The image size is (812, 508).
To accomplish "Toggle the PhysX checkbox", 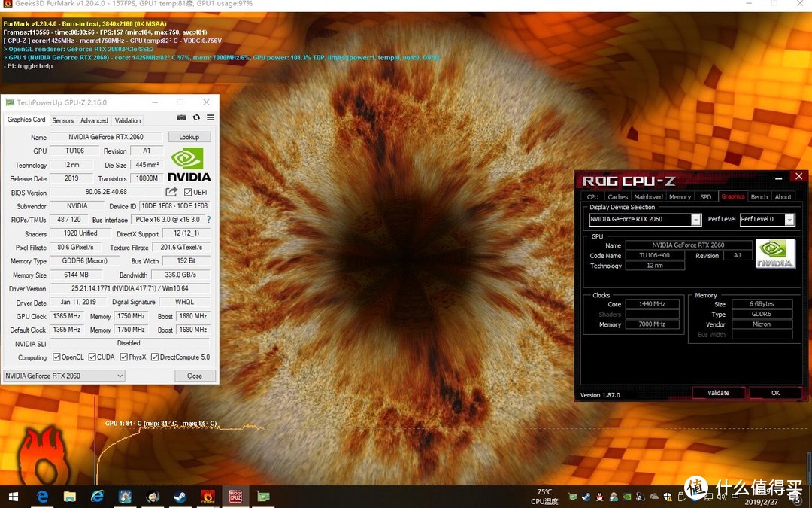I will pos(124,357).
